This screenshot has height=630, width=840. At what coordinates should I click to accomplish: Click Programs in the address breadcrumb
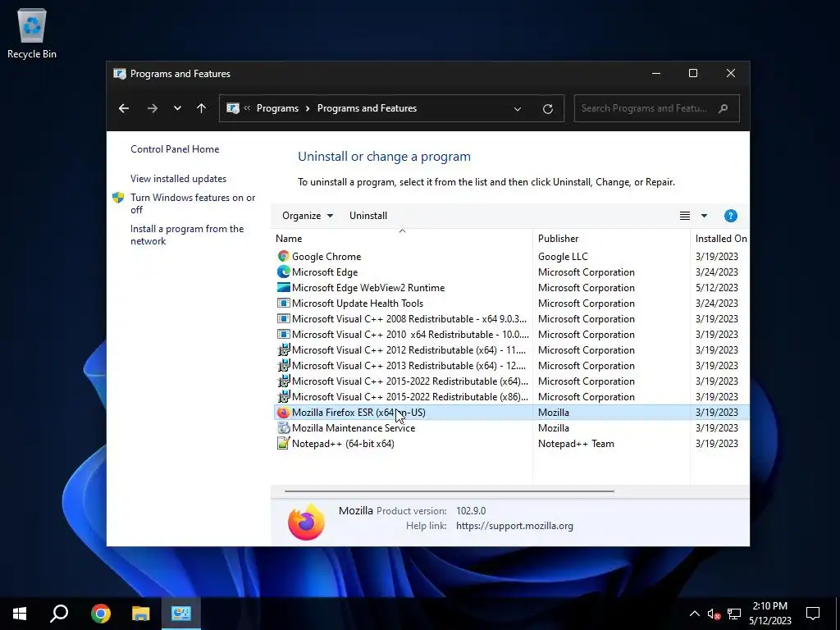(x=277, y=108)
